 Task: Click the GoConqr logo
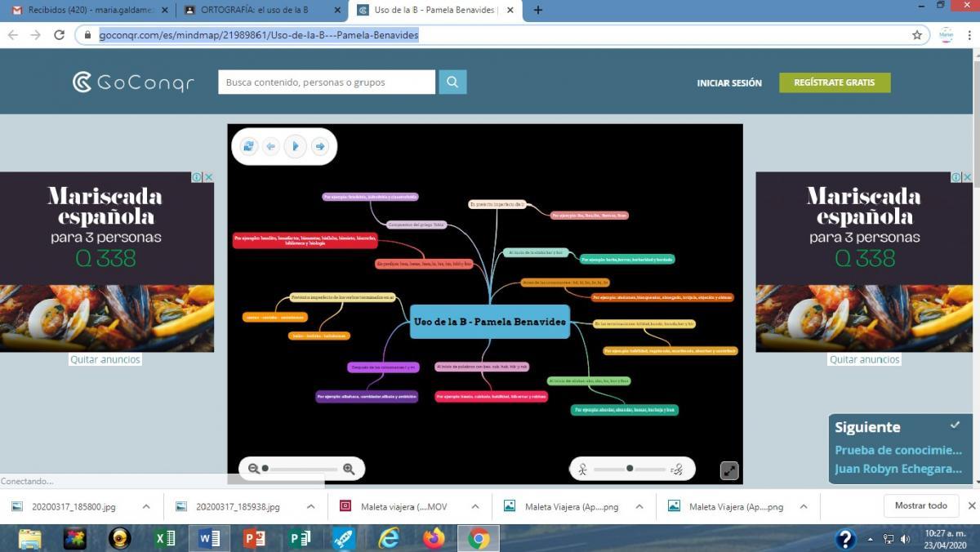tap(133, 82)
